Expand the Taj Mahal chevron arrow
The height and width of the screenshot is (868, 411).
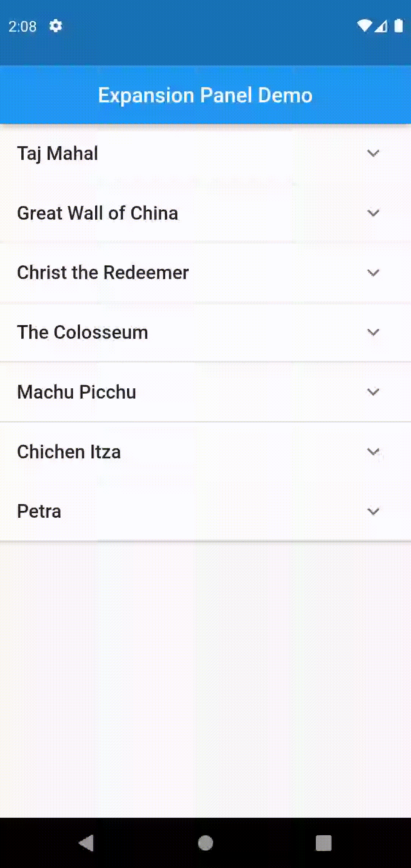(x=373, y=153)
